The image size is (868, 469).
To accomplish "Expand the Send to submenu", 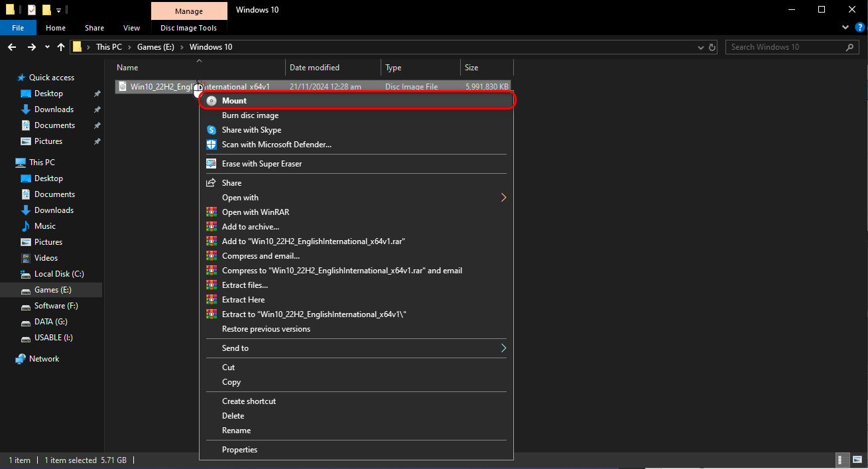I will click(x=503, y=348).
